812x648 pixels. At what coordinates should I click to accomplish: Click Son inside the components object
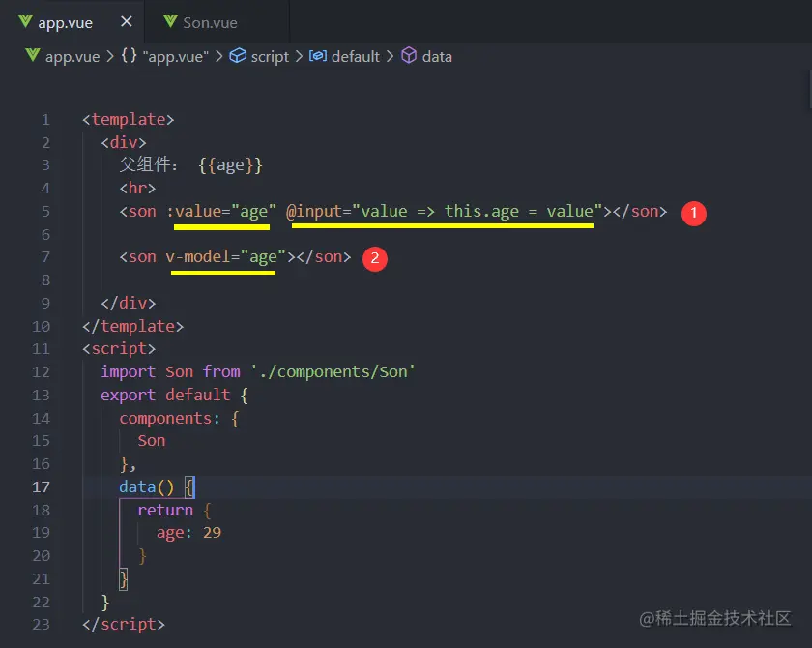click(x=151, y=441)
